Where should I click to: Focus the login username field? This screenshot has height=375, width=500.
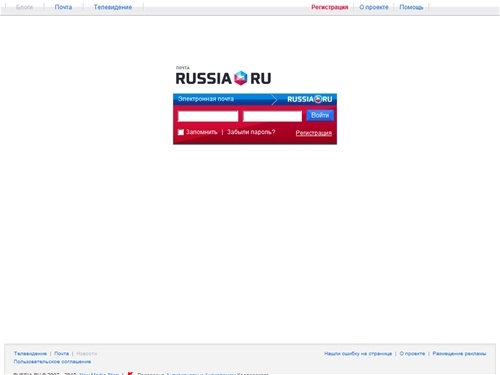(208, 116)
